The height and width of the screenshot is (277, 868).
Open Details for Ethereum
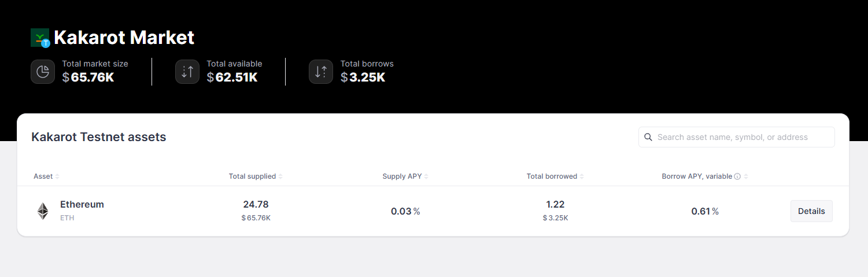coord(811,211)
